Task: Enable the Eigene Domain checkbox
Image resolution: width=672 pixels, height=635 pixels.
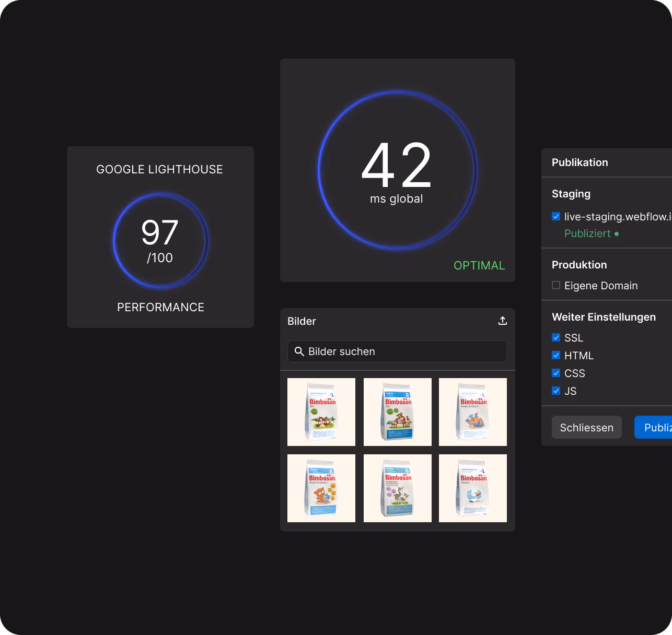Action: (x=556, y=285)
